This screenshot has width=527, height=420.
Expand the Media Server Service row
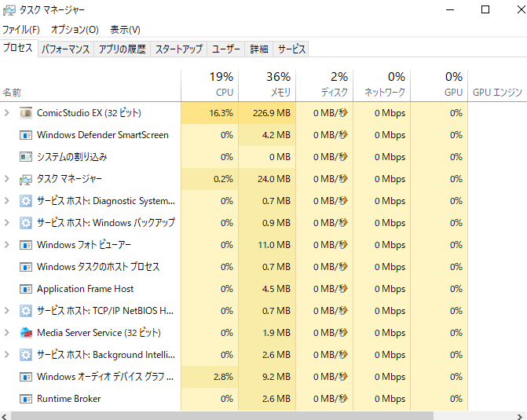[x=7, y=333]
